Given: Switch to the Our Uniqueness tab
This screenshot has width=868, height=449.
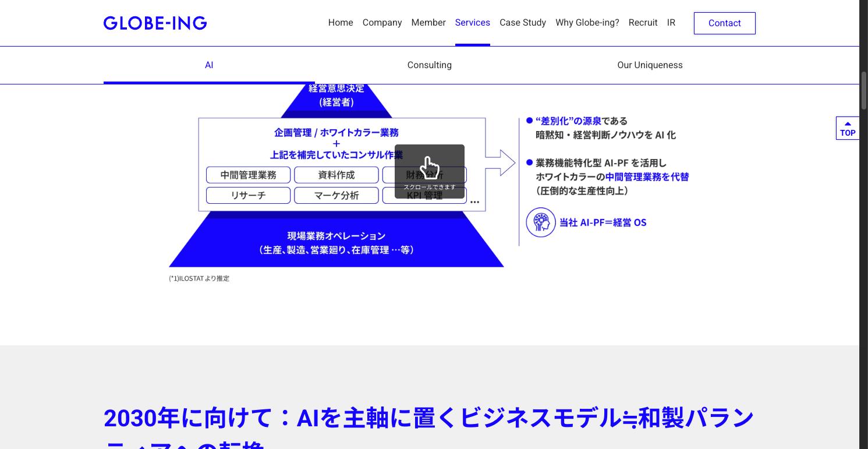Looking at the screenshot, I should tap(650, 65).
